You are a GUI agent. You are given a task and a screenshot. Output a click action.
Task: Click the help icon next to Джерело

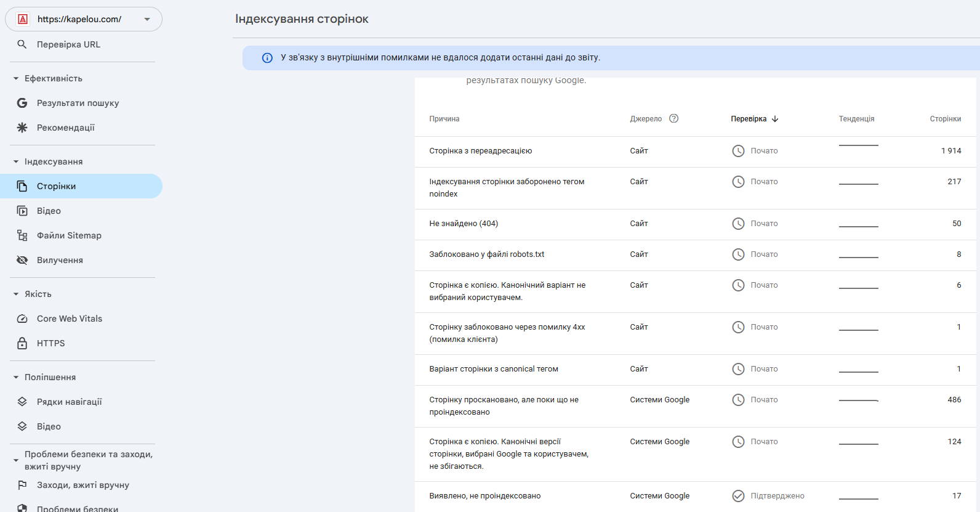pos(673,118)
